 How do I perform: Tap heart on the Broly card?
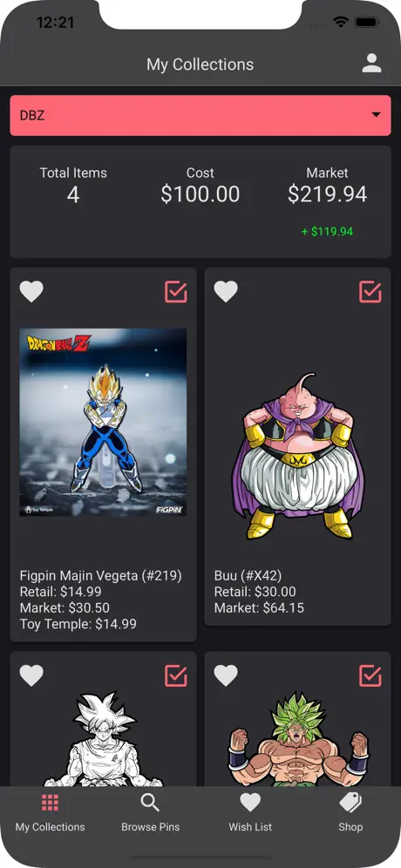pyautogui.click(x=226, y=675)
